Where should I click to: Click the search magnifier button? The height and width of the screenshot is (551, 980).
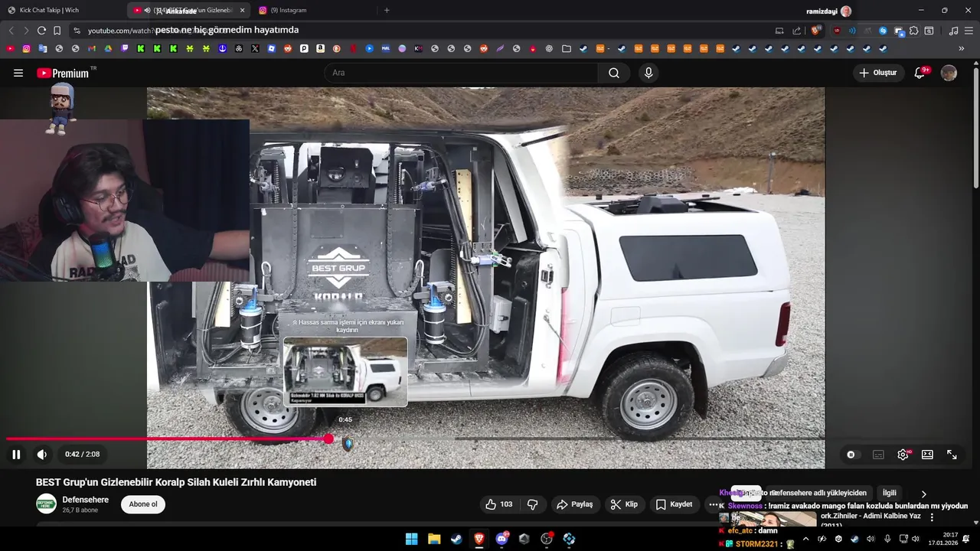point(614,73)
